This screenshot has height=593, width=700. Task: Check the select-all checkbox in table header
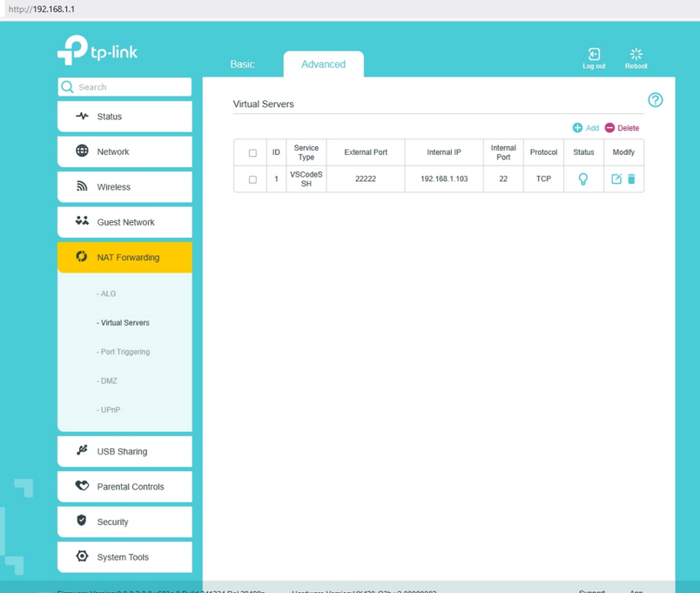coord(252,153)
